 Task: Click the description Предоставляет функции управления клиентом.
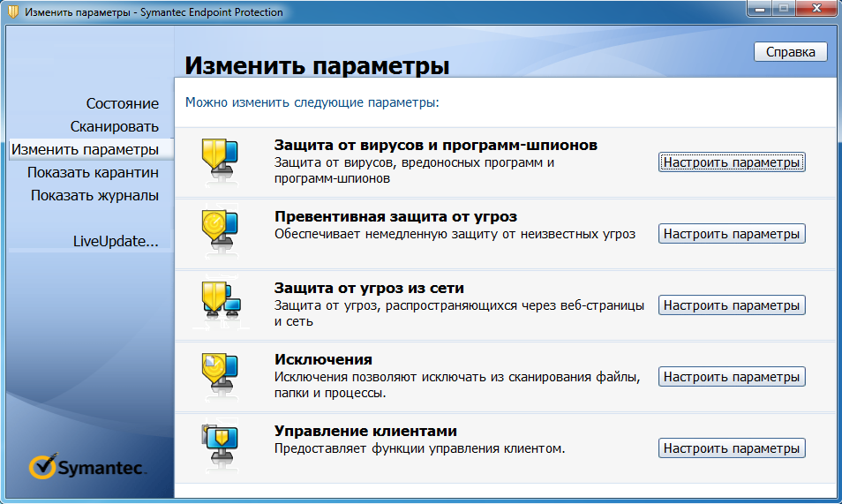pos(419,448)
